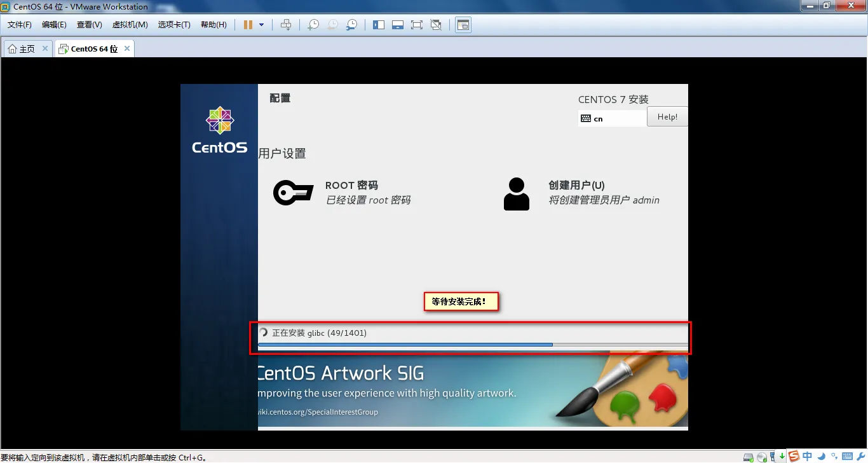Click the CENTOS 7 安装 title text
Viewport: 868px width, 463px height.
point(613,100)
